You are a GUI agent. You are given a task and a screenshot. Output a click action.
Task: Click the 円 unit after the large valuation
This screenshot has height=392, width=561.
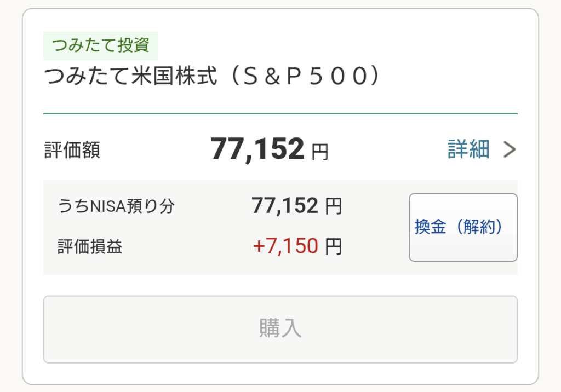tap(320, 152)
